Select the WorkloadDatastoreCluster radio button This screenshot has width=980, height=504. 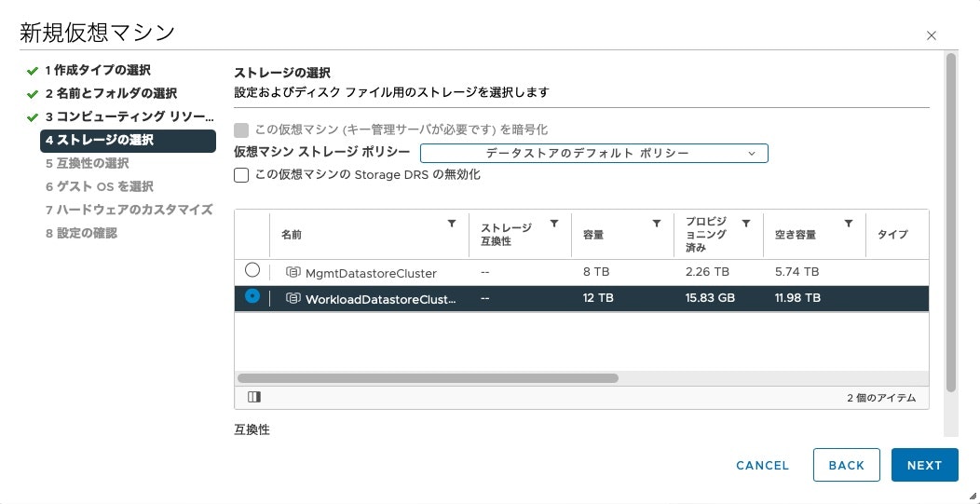point(252,295)
